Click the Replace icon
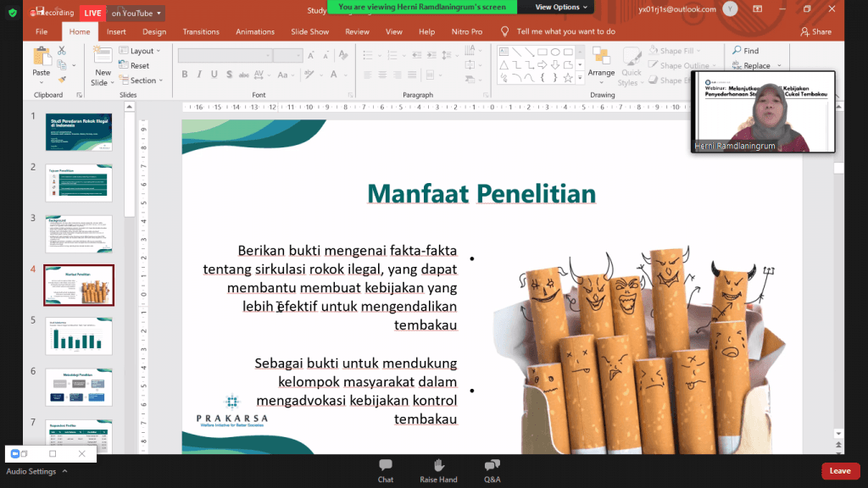This screenshot has height=488, width=868. [x=737, y=65]
